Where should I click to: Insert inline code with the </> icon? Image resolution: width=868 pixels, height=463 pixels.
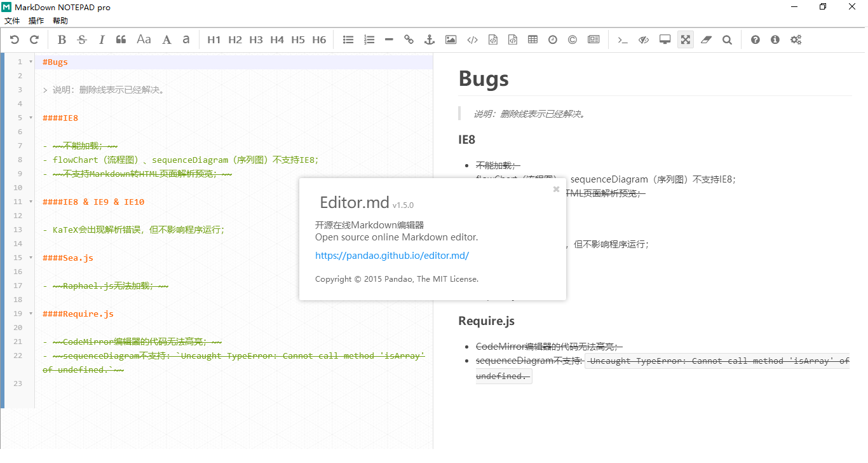472,39
